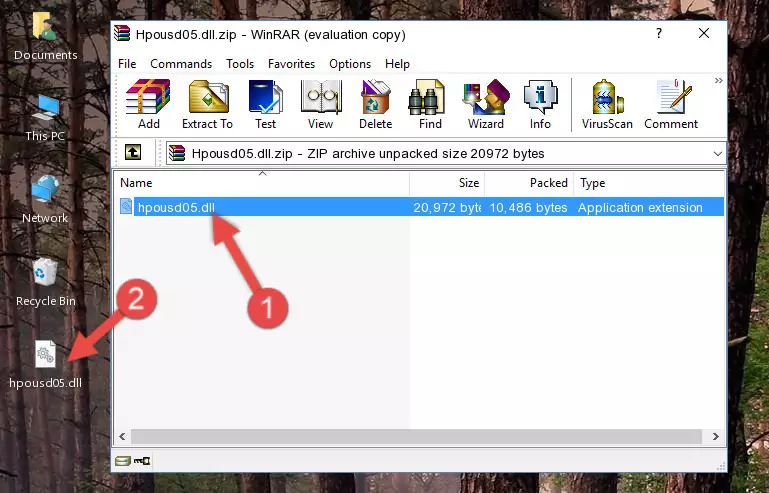The height and width of the screenshot is (493, 769).
Task: Expand hidden toolbar buttons chevron
Action: point(718,80)
